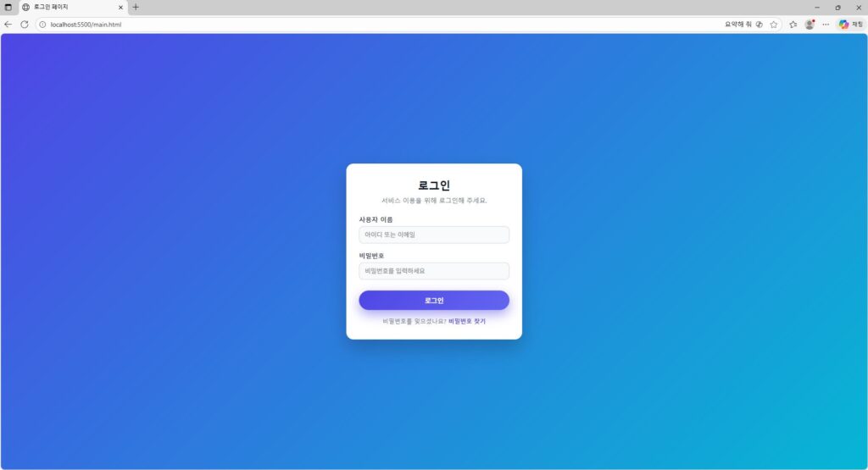View site information icon beside URL

pyautogui.click(x=42, y=25)
